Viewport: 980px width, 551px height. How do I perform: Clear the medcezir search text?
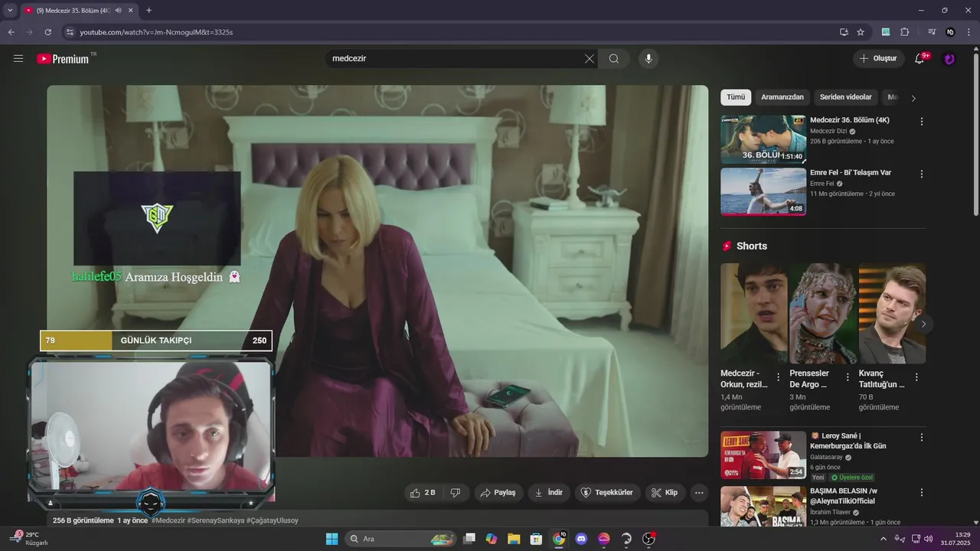click(x=590, y=59)
